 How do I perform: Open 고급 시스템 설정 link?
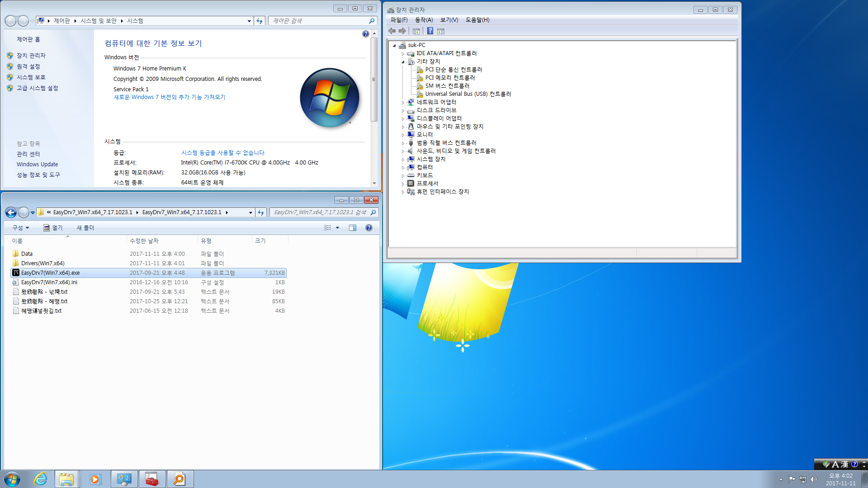click(x=38, y=88)
